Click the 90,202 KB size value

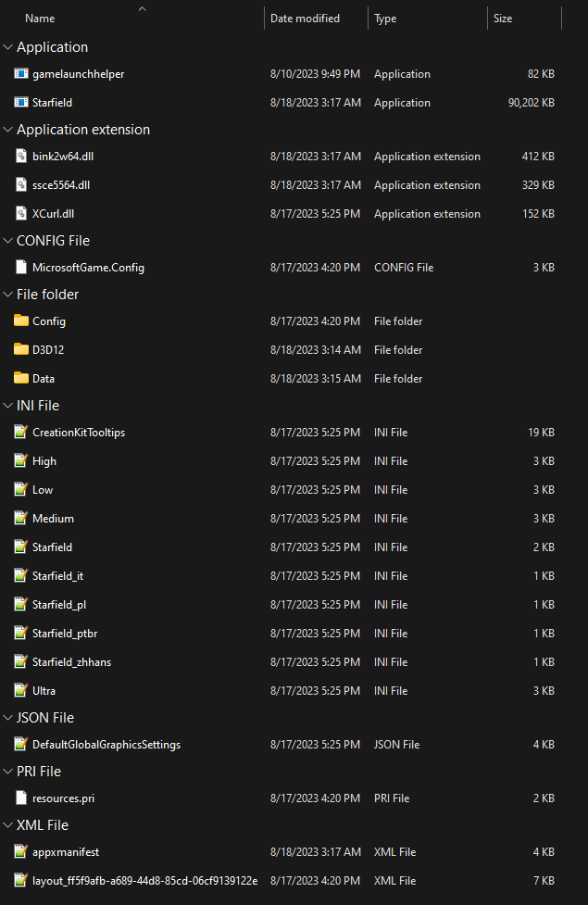coord(531,103)
